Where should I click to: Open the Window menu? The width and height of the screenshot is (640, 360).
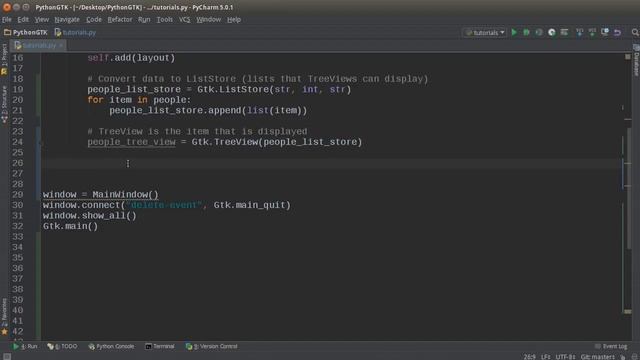click(x=209, y=20)
